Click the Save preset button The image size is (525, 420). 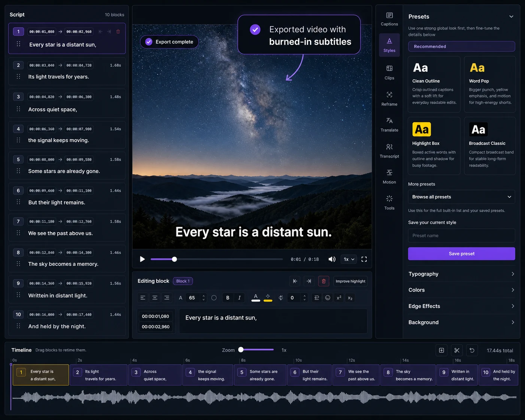461,253
